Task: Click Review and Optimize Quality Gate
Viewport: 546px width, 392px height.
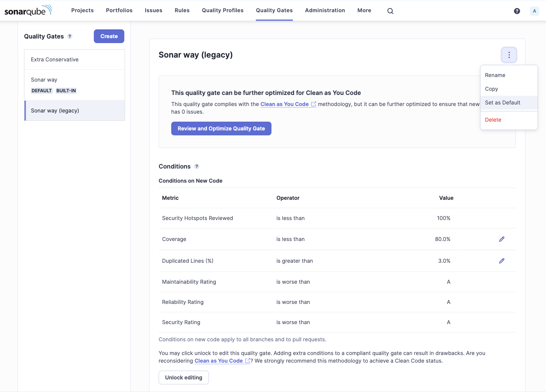Action: (x=221, y=129)
